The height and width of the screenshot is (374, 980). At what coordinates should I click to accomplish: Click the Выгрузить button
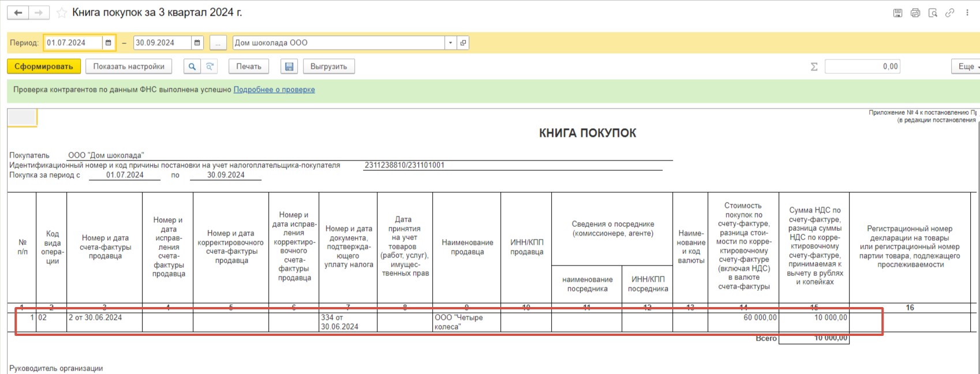point(329,66)
